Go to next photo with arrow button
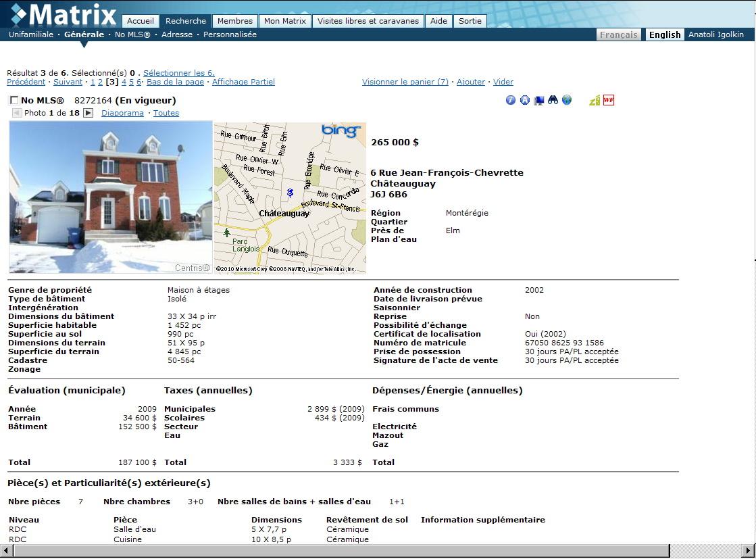The height and width of the screenshot is (559, 756). tap(88, 113)
